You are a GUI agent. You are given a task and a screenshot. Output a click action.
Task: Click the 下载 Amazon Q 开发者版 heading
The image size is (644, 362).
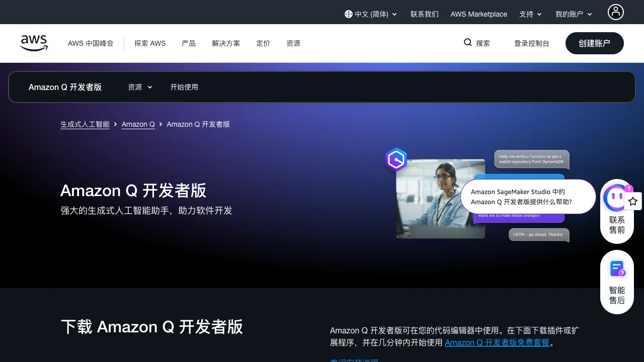[x=152, y=327]
